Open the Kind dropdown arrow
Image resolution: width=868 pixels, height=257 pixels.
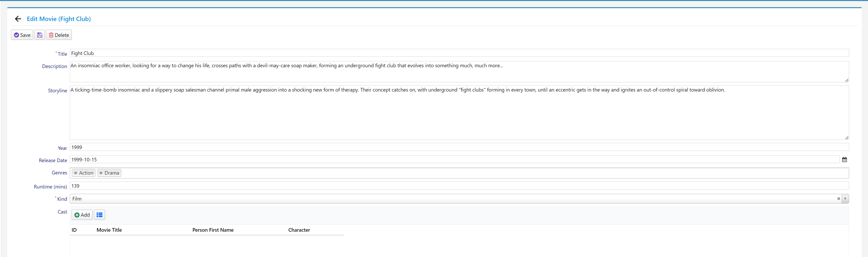point(845,199)
